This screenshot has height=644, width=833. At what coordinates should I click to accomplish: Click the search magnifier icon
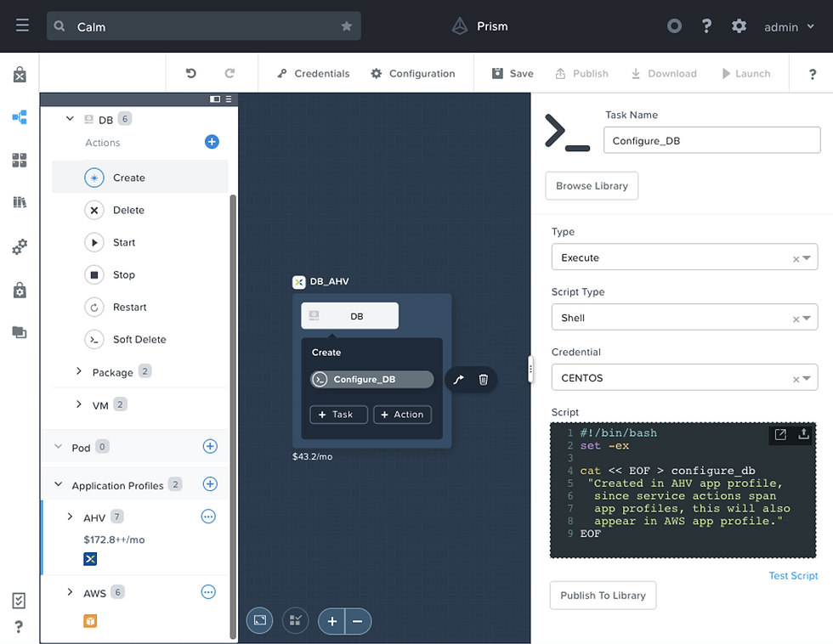pyautogui.click(x=59, y=26)
